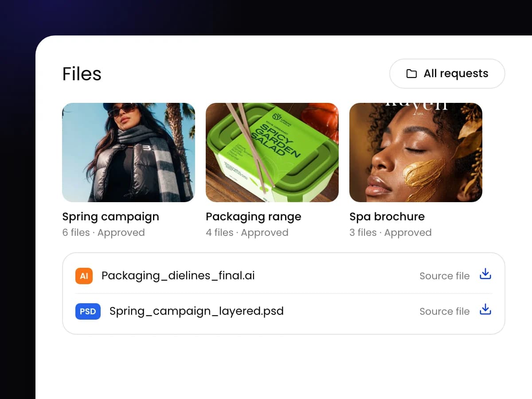Click the Files heading
Viewport: 532px width, 399px height.
tap(82, 74)
